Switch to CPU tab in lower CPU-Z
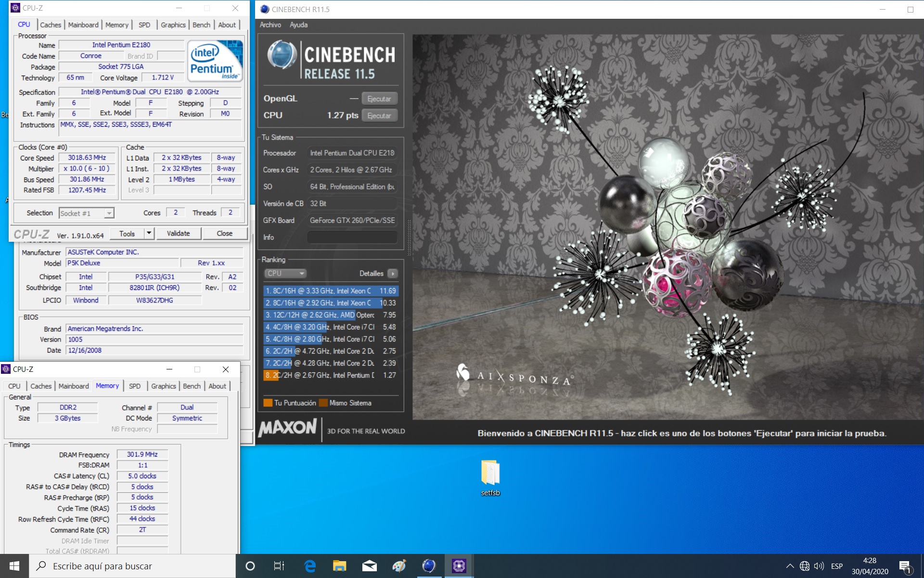The height and width of the screenshot is (578, 924). 14,386
